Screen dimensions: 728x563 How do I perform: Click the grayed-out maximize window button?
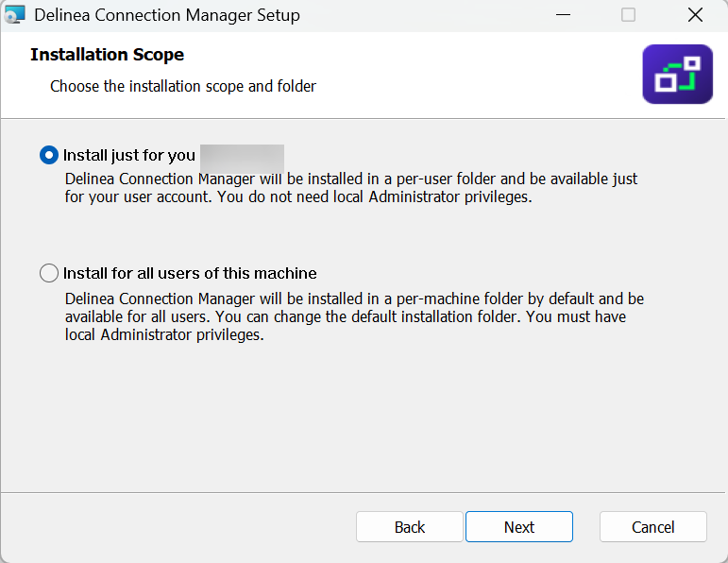point(628,15)
